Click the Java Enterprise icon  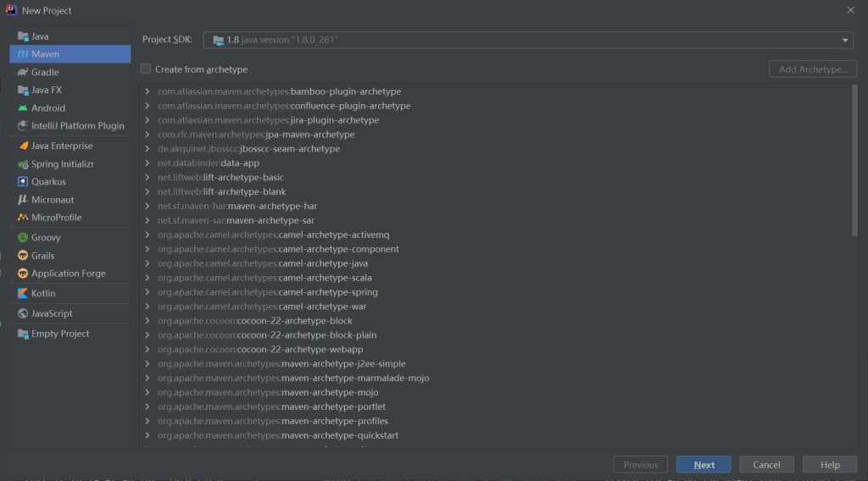pyautogui.click(x=23, y=146)
